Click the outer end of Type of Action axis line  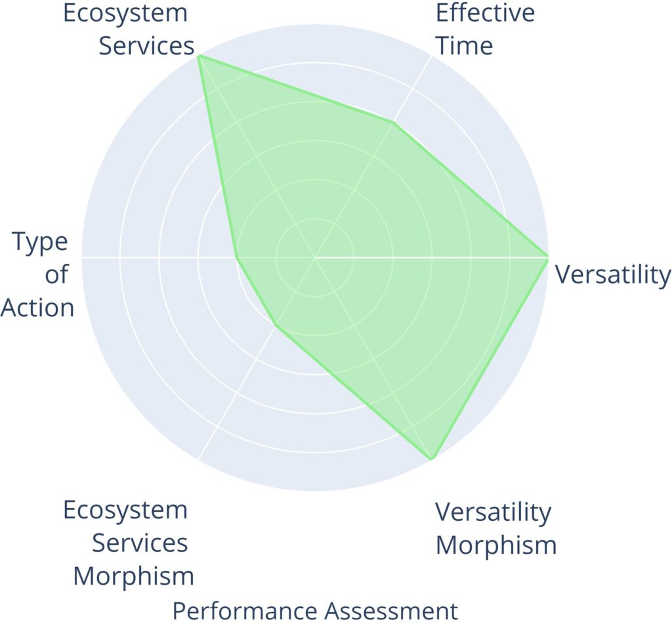pyautogui.click(x=83, y=257)
